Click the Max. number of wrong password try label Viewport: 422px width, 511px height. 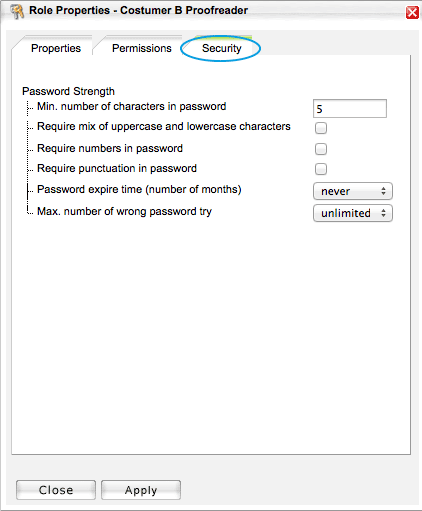pos(124,211)
